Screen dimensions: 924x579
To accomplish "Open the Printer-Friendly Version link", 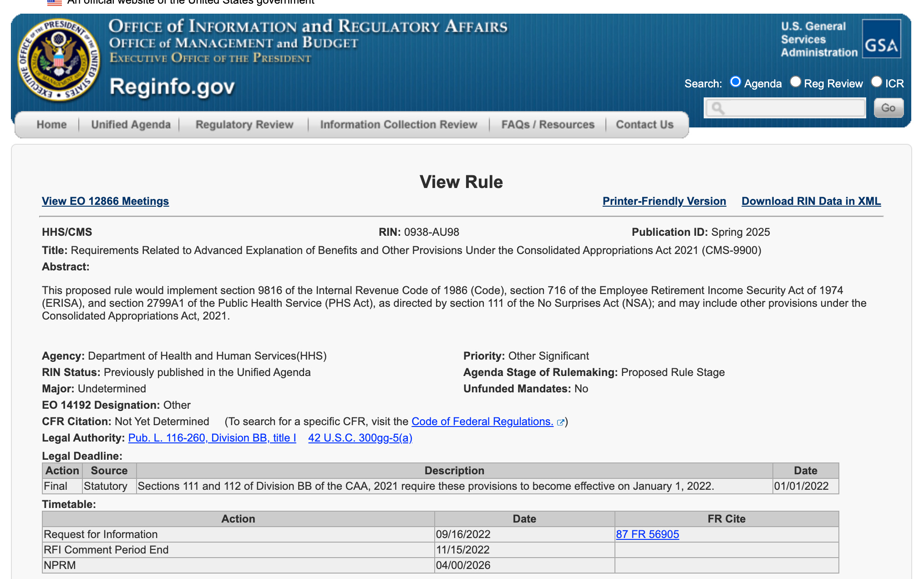I will point(664,201).
